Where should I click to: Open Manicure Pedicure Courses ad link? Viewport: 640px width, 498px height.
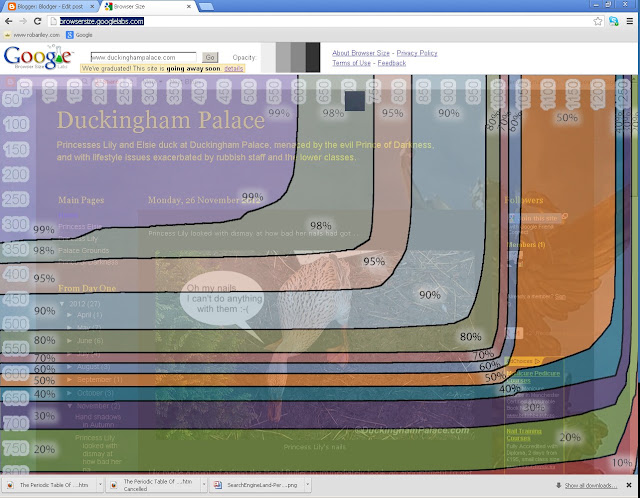[533, 377]
